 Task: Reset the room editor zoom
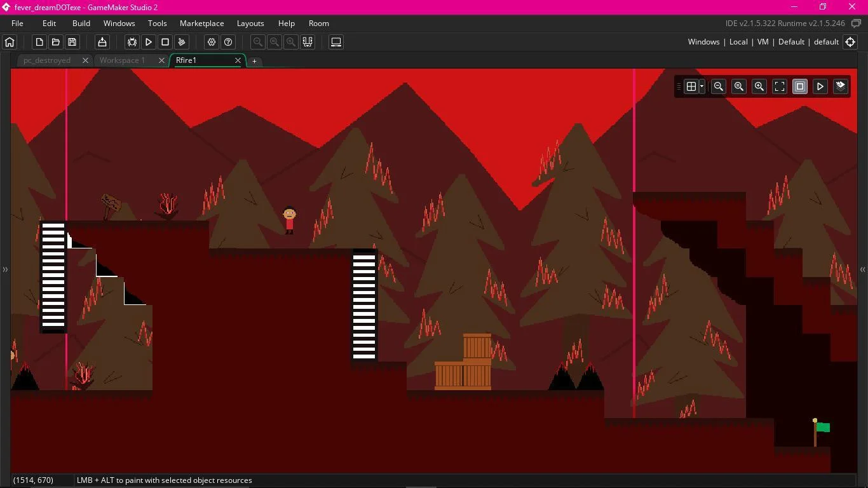pyautogui.click(x=739, y=86)
